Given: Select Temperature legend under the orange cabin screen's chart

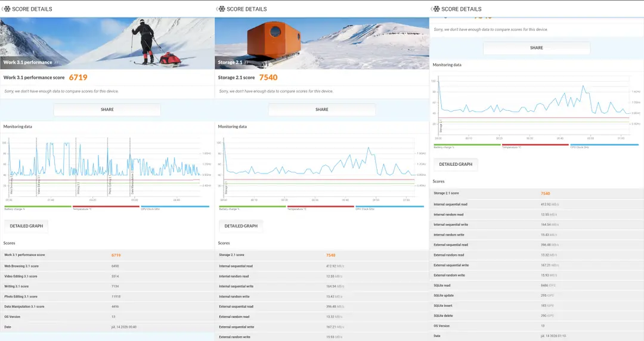Looking at the screenshot, I should tap(321, 207).
